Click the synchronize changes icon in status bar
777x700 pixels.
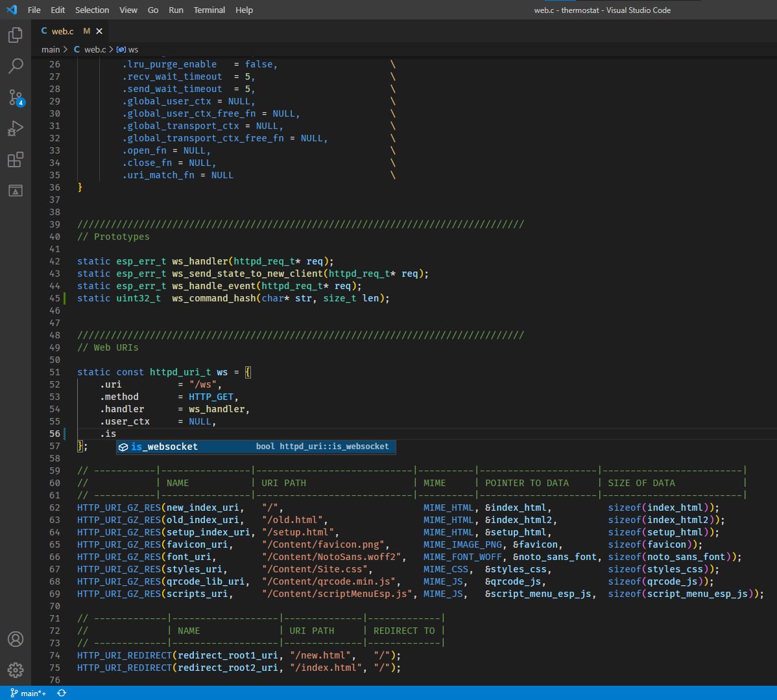tap(62, 693)
